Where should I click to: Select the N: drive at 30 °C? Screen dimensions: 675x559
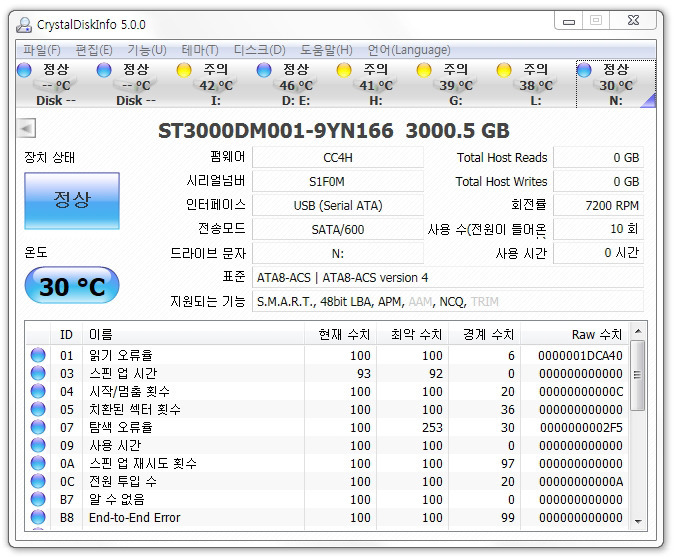pyautogui.click(x=616, y=84)
